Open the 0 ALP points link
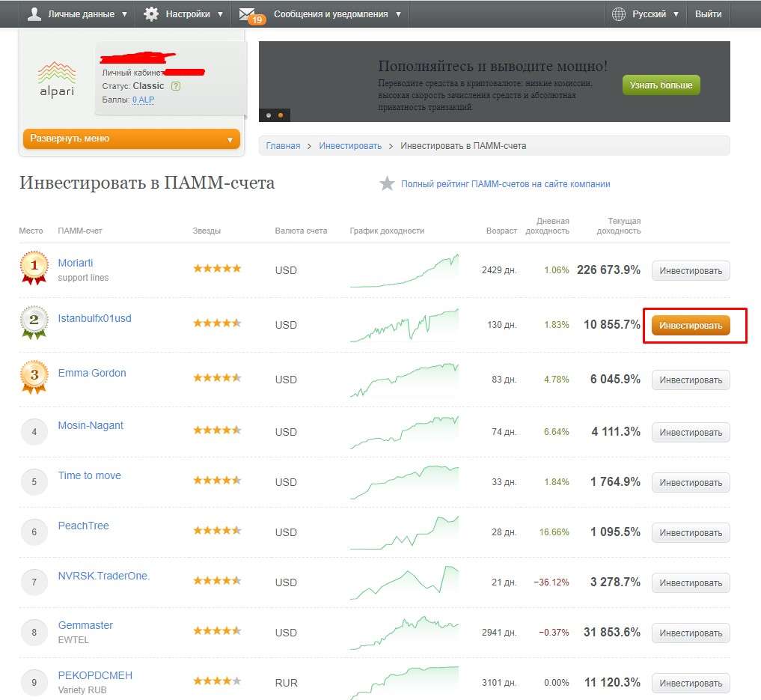Image resolution: width=761 pixels, height=700 pixels. point(143,100)
